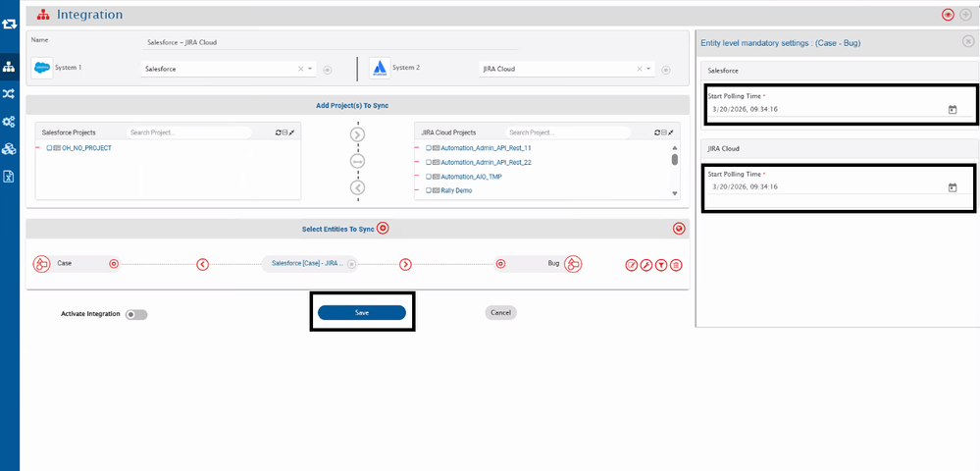Open the stacked cubes icon in sidebar
Viewport: 980px width, 471px height.
10,149
